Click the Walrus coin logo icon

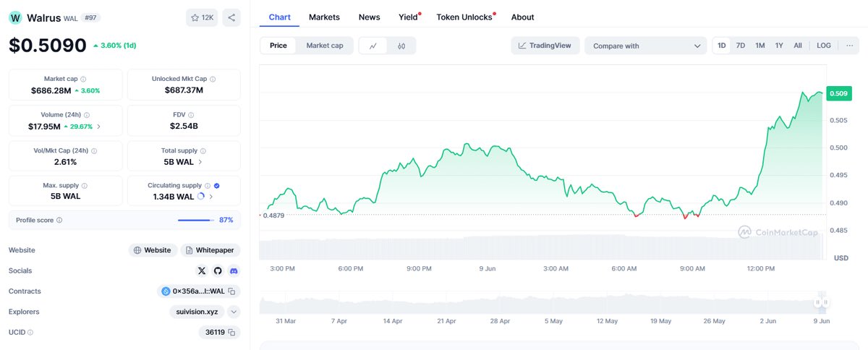click(x=15, y=17)
